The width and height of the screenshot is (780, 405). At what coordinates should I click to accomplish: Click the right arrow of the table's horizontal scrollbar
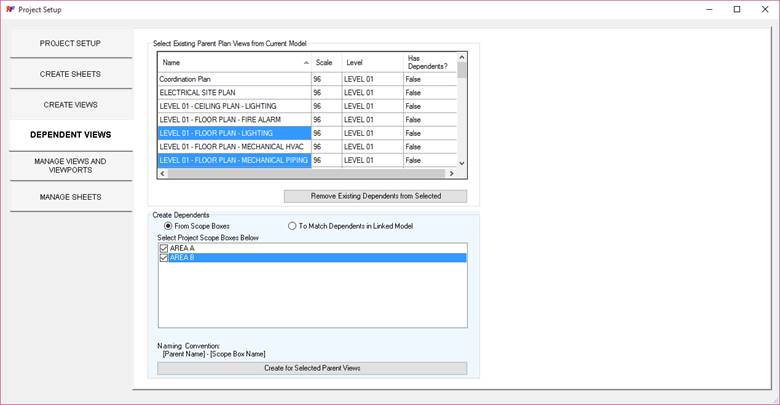tap(451, 173)
